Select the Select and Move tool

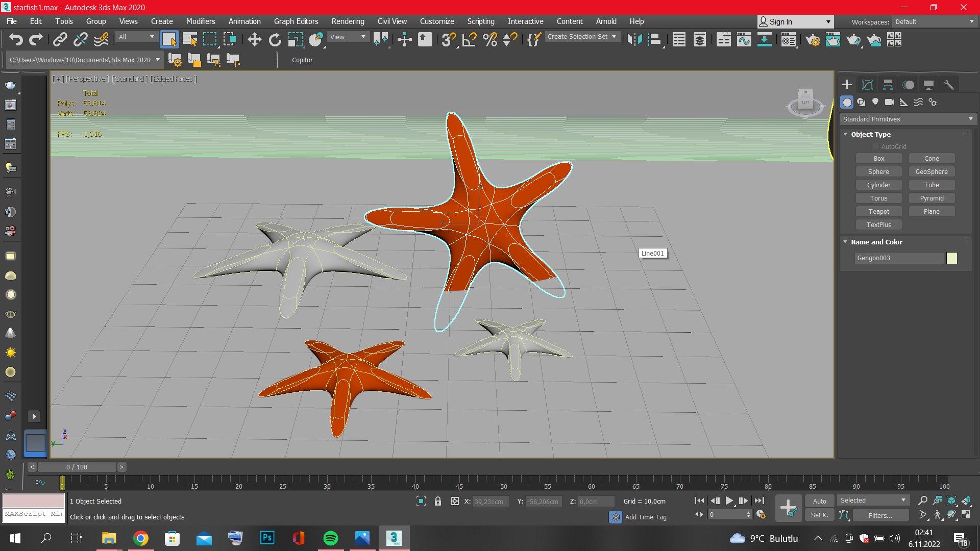coord(254,39)
